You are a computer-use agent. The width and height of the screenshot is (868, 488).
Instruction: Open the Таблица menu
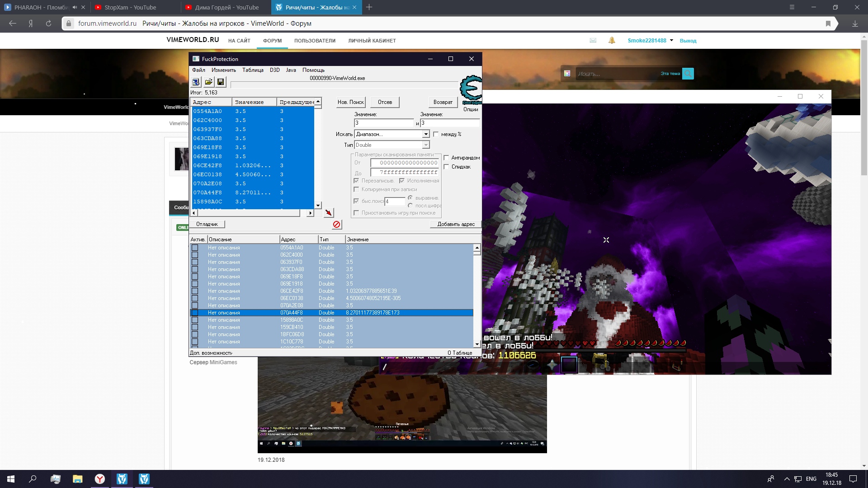pyautogui.click(x=253, y=70)
